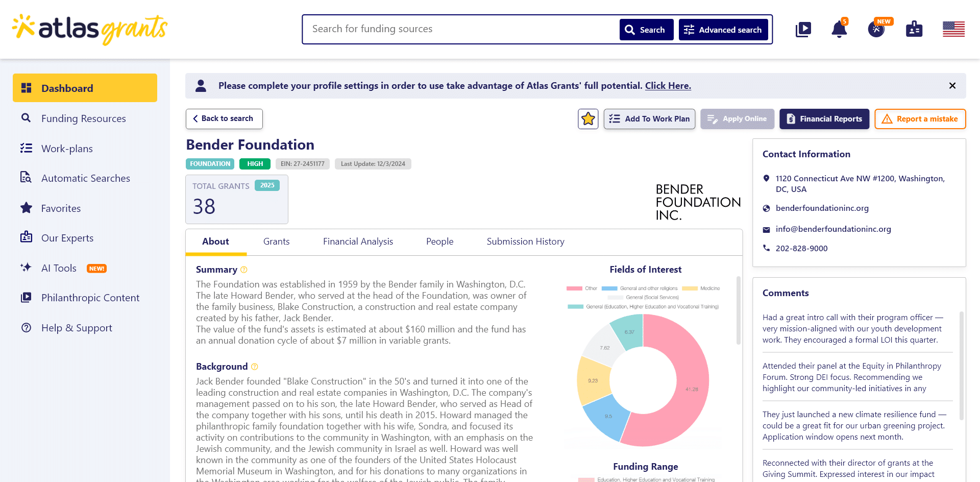This screenshot has width=980, height=482.
Task: Click the location pin icon by address
Action: (x=766, y=178)
